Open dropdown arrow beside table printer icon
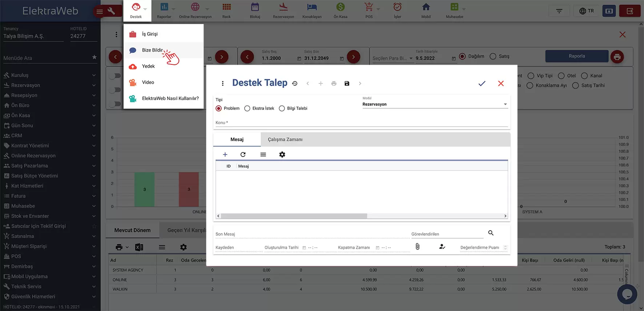644x311 pixels. point(127,247)
